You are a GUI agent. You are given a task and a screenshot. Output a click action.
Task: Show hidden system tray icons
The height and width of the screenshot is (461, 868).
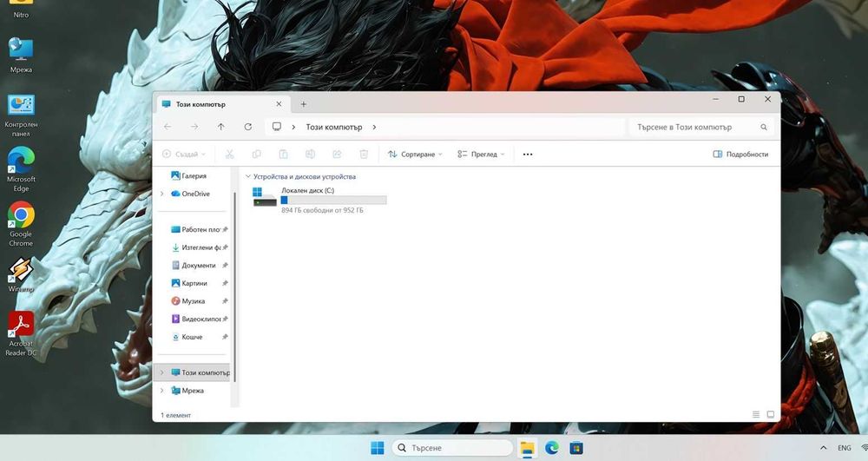(x=823, y=448)
